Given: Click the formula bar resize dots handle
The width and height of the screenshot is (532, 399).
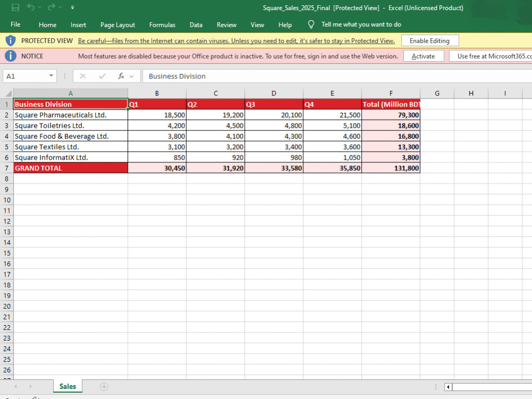Looking at the screenshot, I should click(x=65, y=76).
